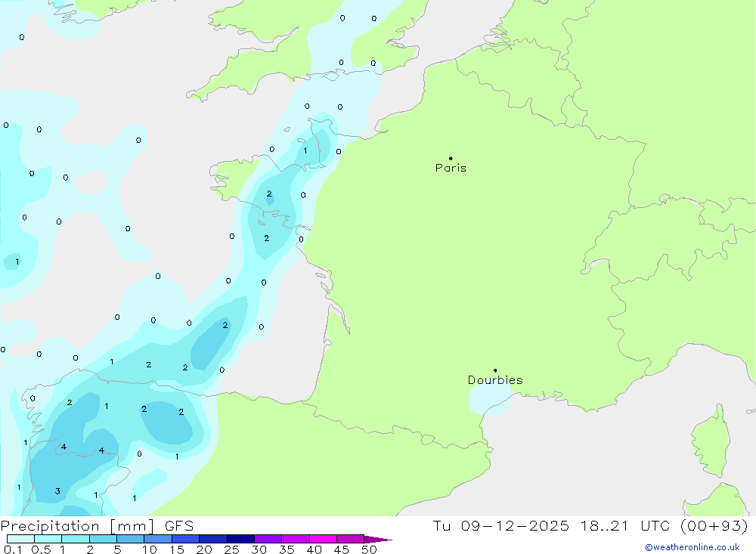Pick the 15–20 mm legend color

[186, 539]
